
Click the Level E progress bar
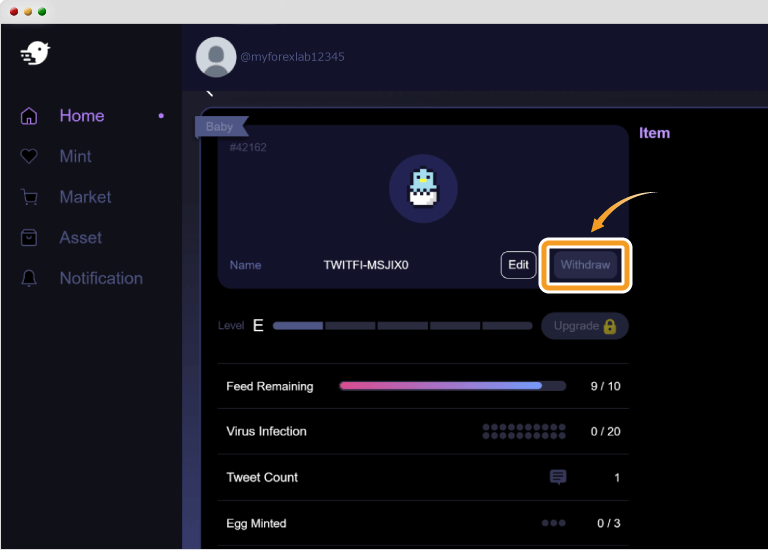(402, 326)
